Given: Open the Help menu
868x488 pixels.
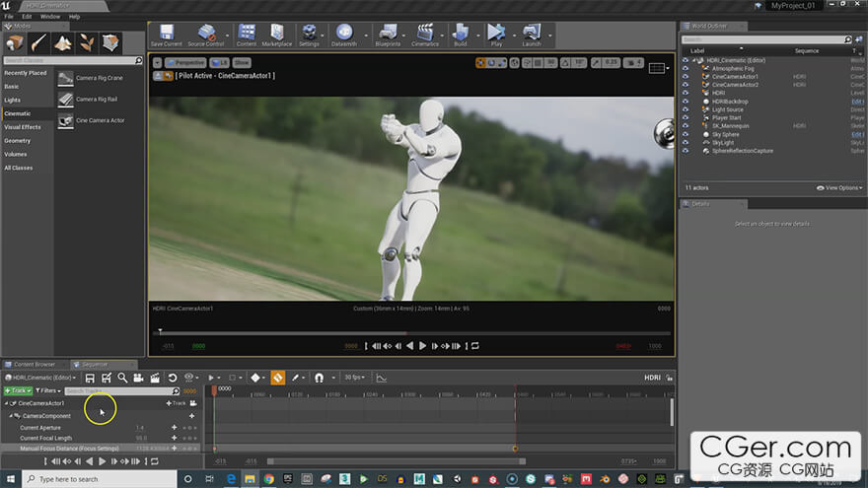Looking at the screenshot, I should 74,17.
